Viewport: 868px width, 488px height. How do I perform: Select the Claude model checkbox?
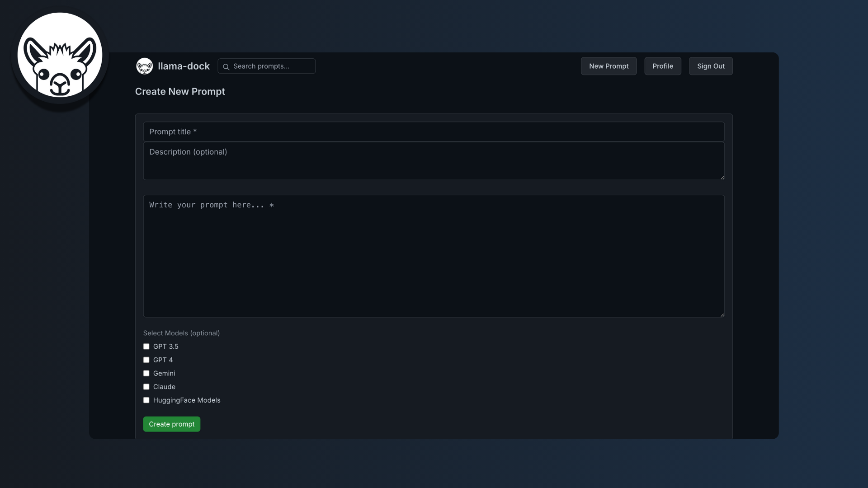point(146,387)
